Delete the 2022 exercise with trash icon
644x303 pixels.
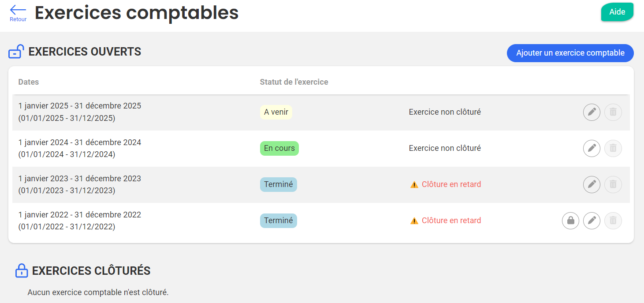[613, 221]
